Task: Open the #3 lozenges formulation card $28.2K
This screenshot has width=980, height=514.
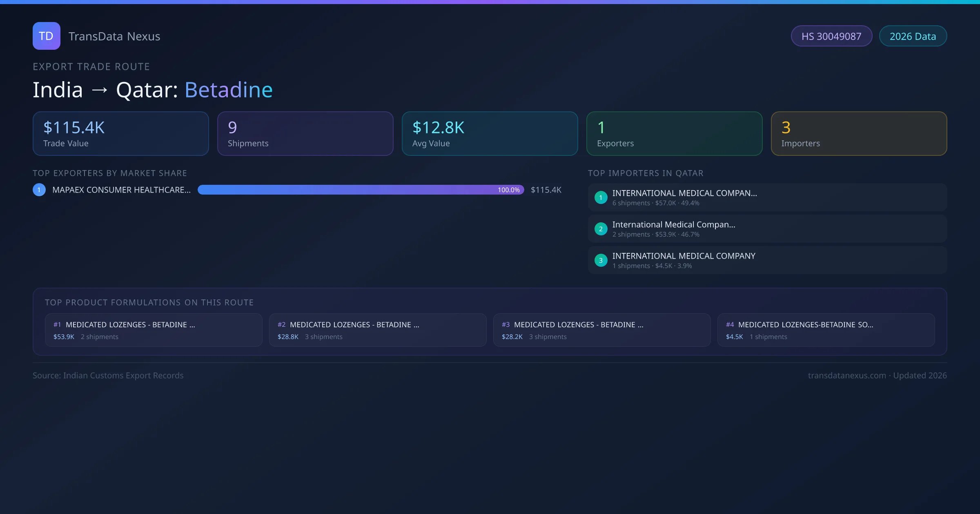Action: [x=601, y=330]
